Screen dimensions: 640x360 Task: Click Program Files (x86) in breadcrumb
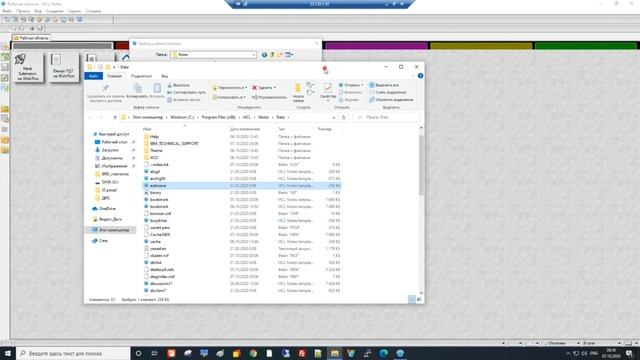[218, 117]
